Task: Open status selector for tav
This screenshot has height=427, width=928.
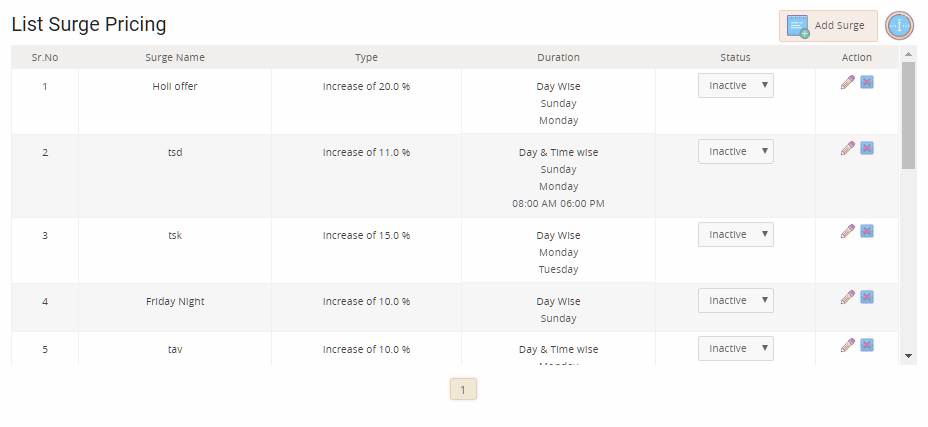Action: pos(736,348)
